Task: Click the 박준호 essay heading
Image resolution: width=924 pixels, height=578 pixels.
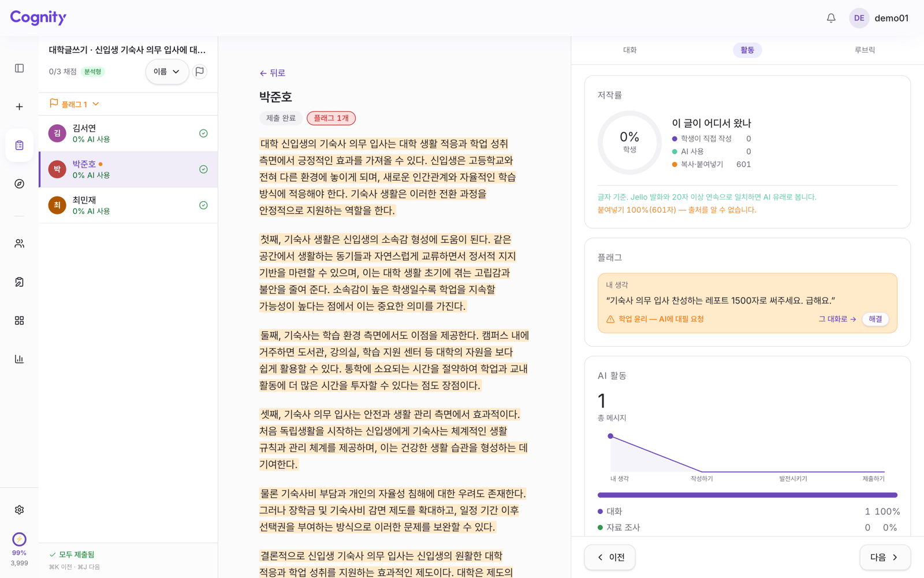Action: 275,97
